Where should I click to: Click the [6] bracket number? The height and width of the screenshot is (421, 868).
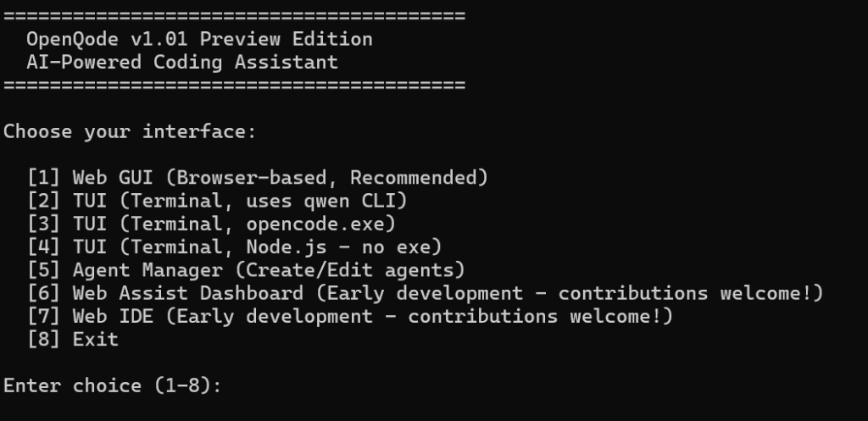[43, 293]
